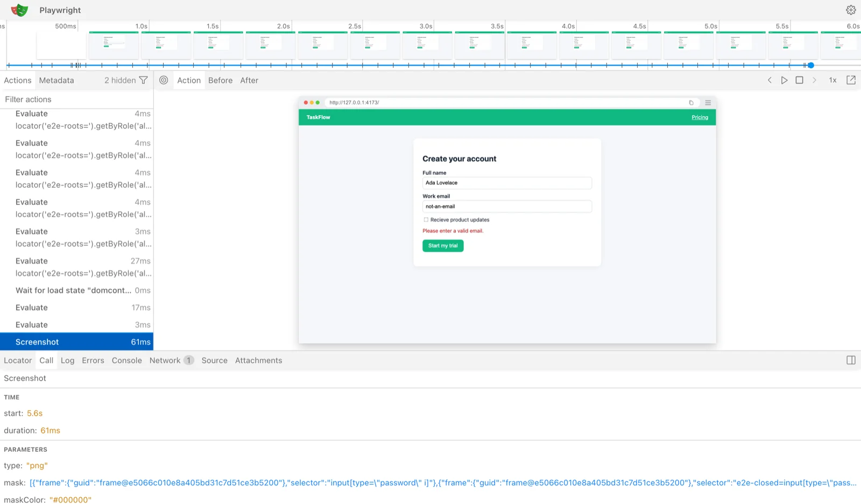Open the Errors tab
This screenshot has width=861, height=504.
93,360
